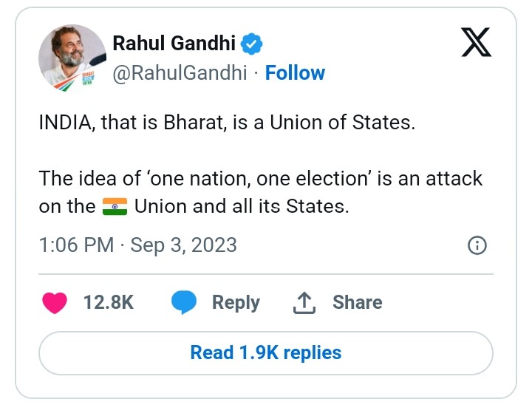532x416 pixels.
Task: Follow the @RahulGandhi account
Action: coord(295,72)
